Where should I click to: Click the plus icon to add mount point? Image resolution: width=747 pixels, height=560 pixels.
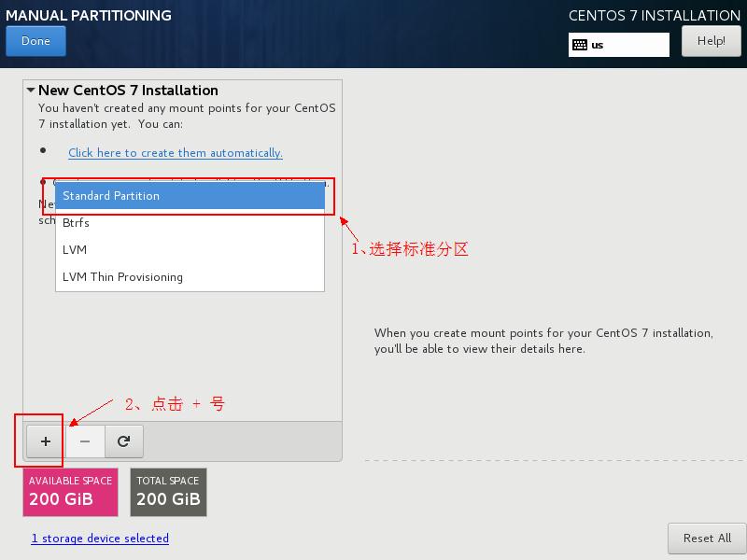click(x=45, y=441)
